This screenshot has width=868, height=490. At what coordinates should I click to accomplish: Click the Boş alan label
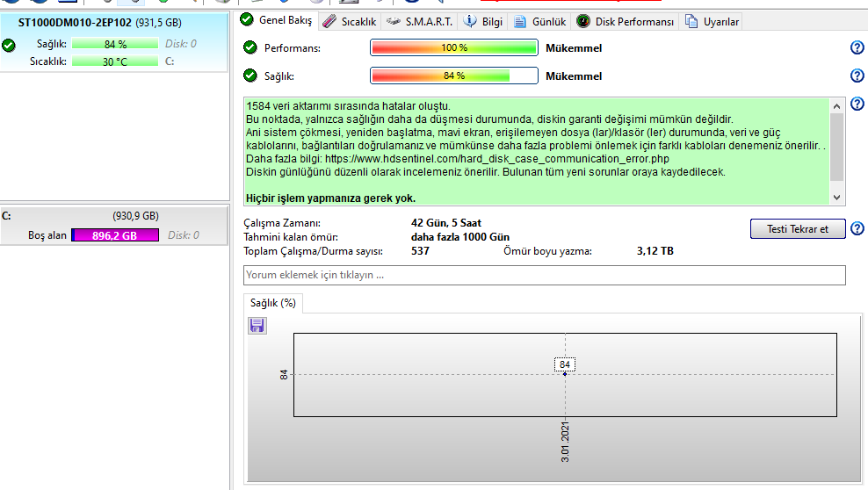(47, 235)
